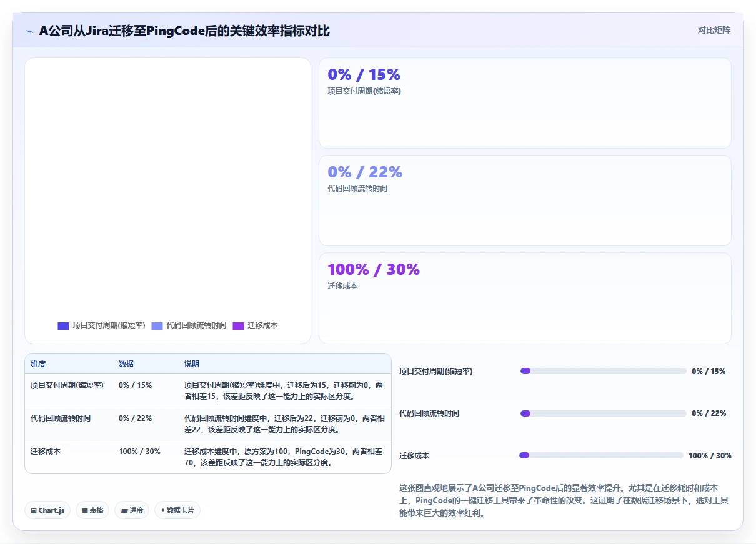Select the 0% / 22% data card
This screenshot has width=756, height=544.
click(x=525, y=200)
